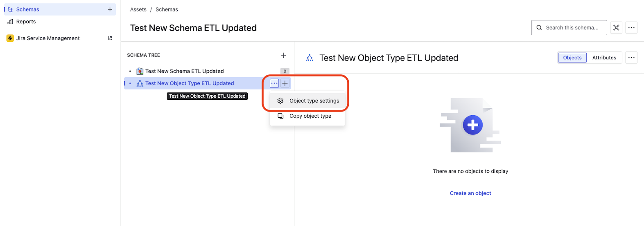Open the Schemas breadcrumb link

click(167, 9)
